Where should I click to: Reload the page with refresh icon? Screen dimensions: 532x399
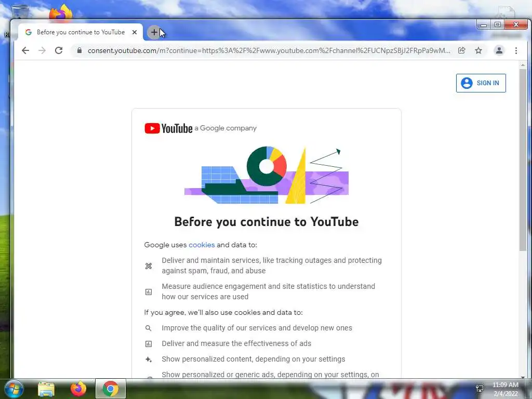(59, 50)
